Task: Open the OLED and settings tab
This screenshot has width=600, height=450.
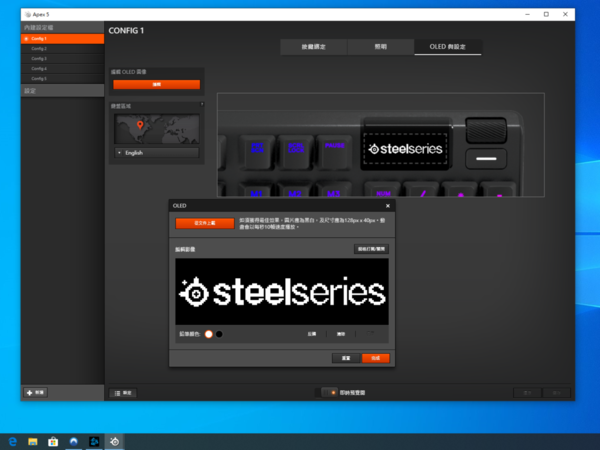Action: pos(448,47)
